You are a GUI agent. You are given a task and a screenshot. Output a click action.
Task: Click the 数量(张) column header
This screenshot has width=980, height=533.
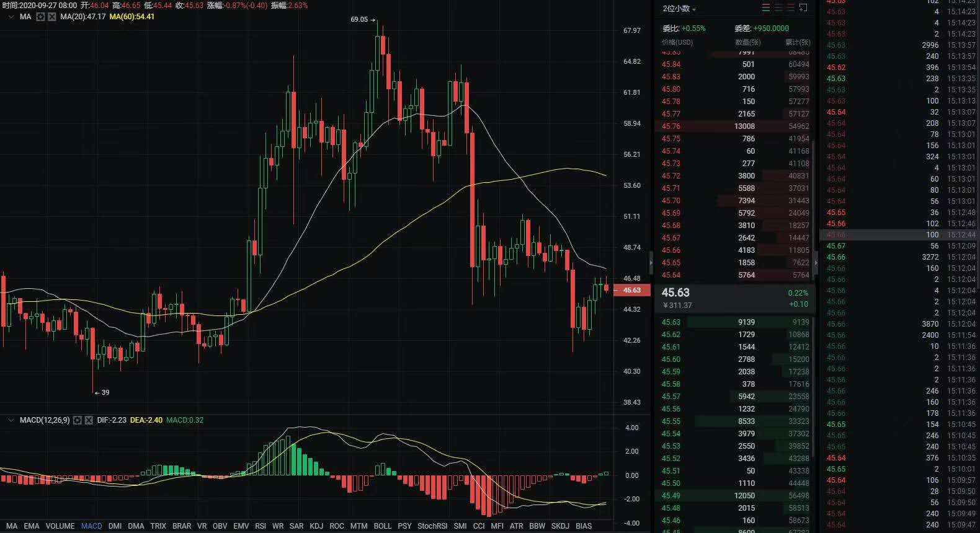coord(747,42)
